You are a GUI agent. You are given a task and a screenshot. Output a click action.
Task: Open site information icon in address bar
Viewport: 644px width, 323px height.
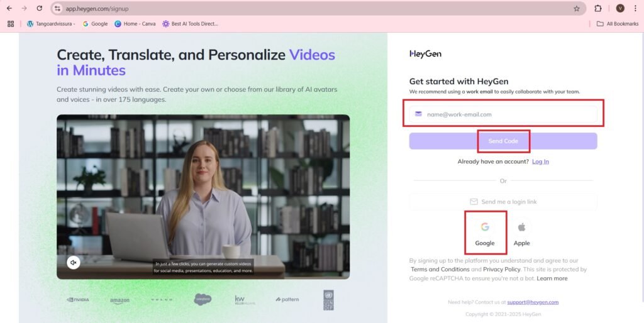(x=57, y=8)
